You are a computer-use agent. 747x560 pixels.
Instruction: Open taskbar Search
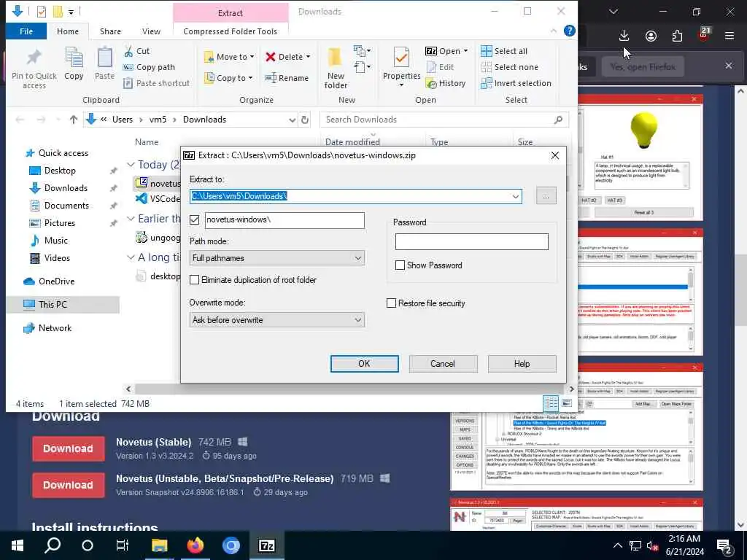[53, 545]
